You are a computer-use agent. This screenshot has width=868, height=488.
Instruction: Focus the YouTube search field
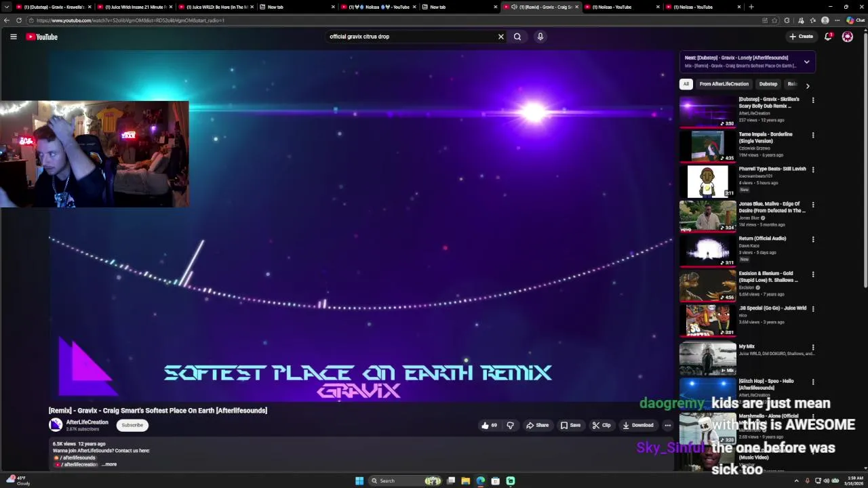click(x=411, y=37)
